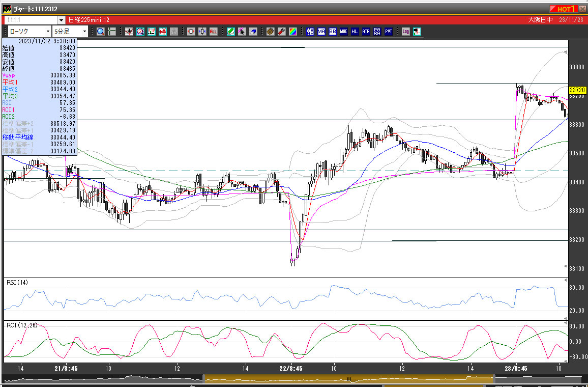This screenshot has width=588, height=387.
Task: Select the eraser tool
Action: pyautogui.click(x=253, y=32)
